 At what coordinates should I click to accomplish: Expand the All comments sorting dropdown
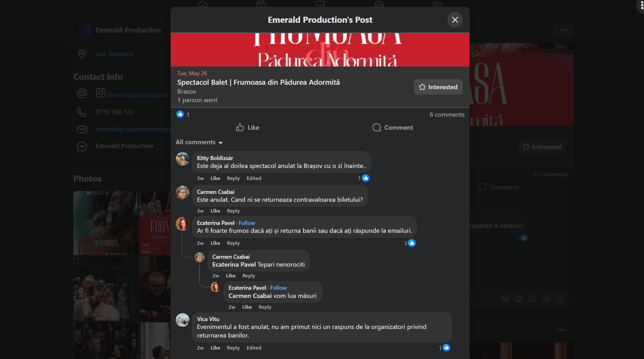199,142
